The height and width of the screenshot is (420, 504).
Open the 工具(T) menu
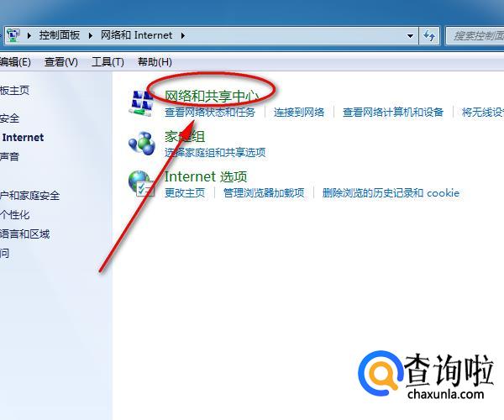pos(108,61)
